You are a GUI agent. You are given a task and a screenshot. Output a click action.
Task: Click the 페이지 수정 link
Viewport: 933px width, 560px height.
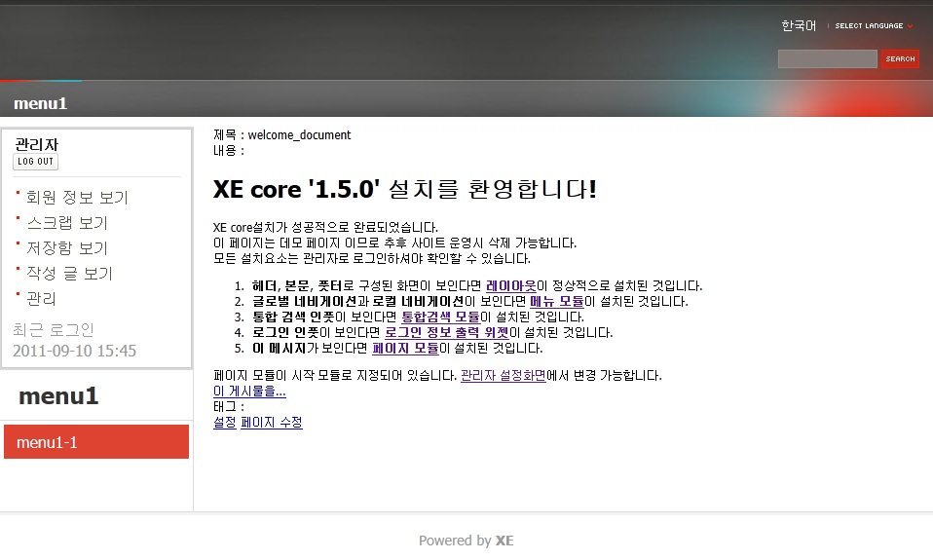[272, 422]
